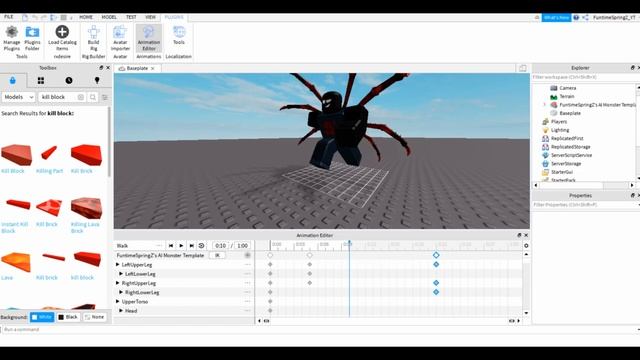Switch to the PLUGINS ribbon tab
The width and height of the screenshot is (640, 360).
pos(174,17)
